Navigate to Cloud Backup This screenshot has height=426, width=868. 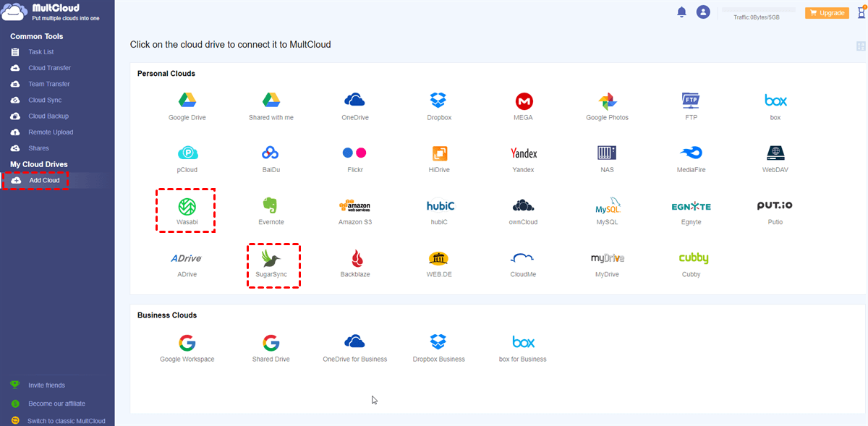coord(48,116)
